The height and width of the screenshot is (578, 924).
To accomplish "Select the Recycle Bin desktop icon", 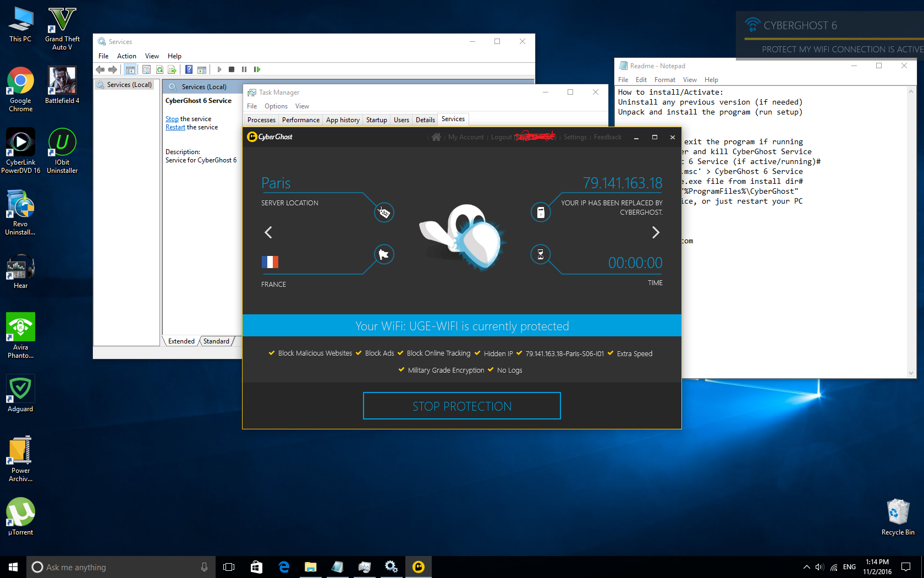I will pyautogui.click(x=898, y=517).
